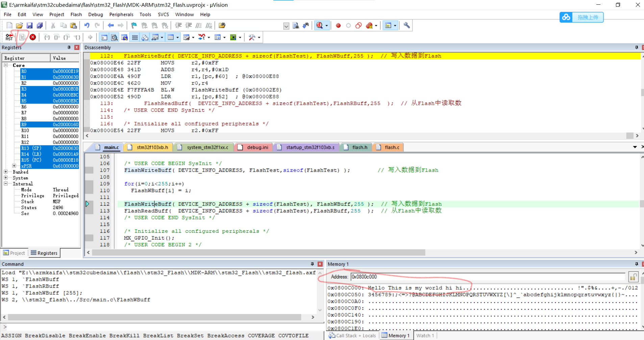Collapse the Core register group
The width and height of the screenshot is (644, 340).
[6, 65]
